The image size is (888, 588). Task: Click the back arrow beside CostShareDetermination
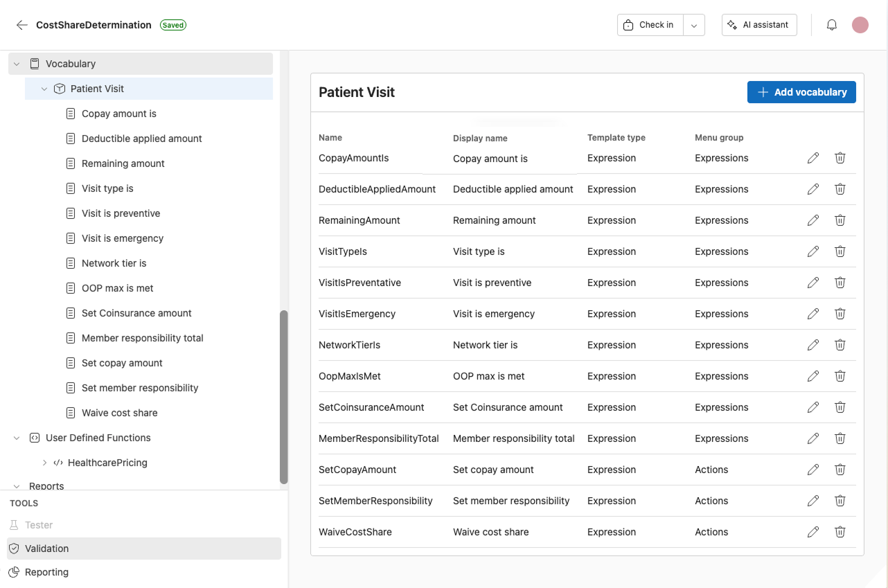22,25
